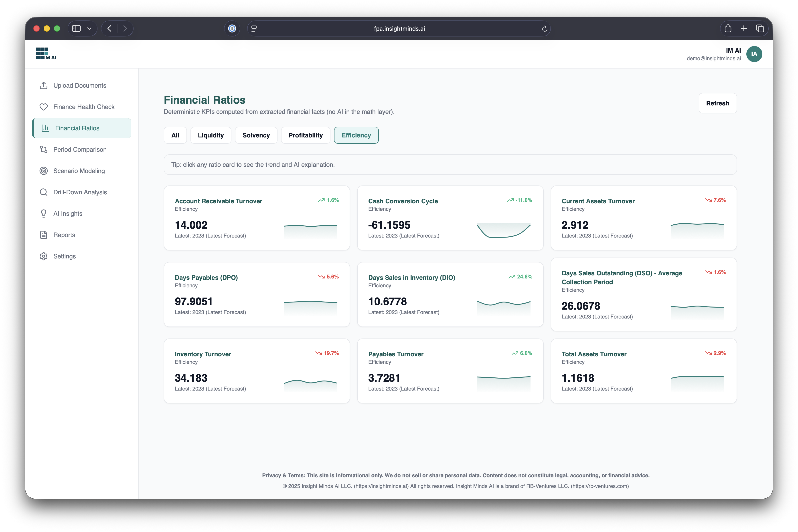The width and height of the screenshot is (798, 532).
Task: Click Drill-Down Analysis magnifier icon
Action: pos(43,192)
